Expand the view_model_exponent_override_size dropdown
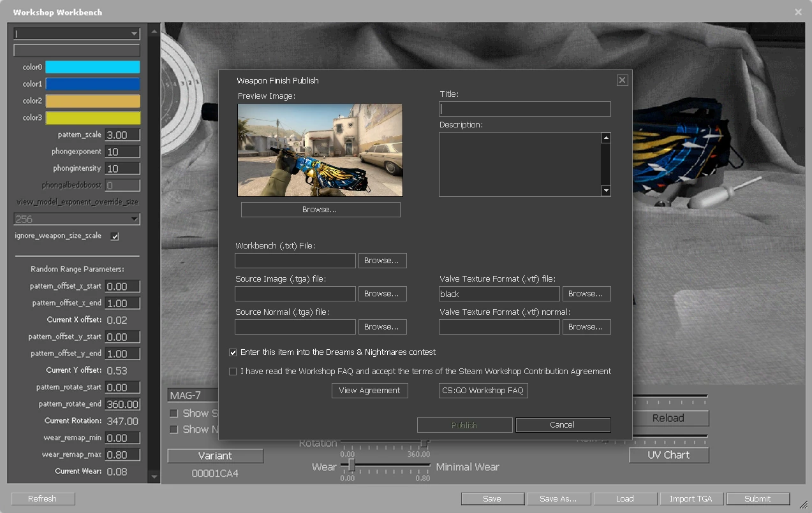 point(77,219)
